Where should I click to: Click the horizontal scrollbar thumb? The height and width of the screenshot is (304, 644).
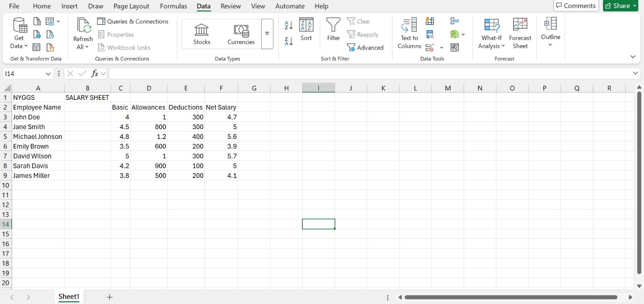tap(511, 297)
